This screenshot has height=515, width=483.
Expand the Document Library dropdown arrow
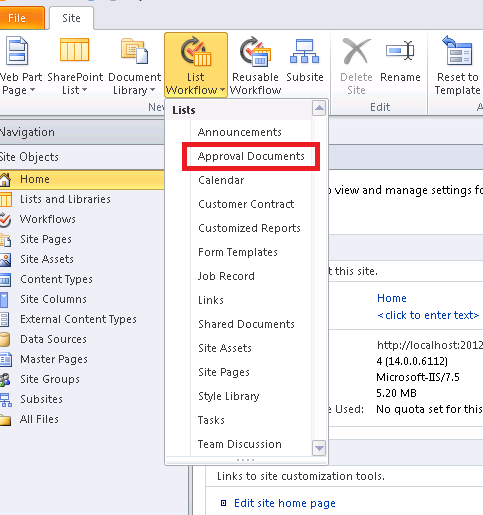152,90
